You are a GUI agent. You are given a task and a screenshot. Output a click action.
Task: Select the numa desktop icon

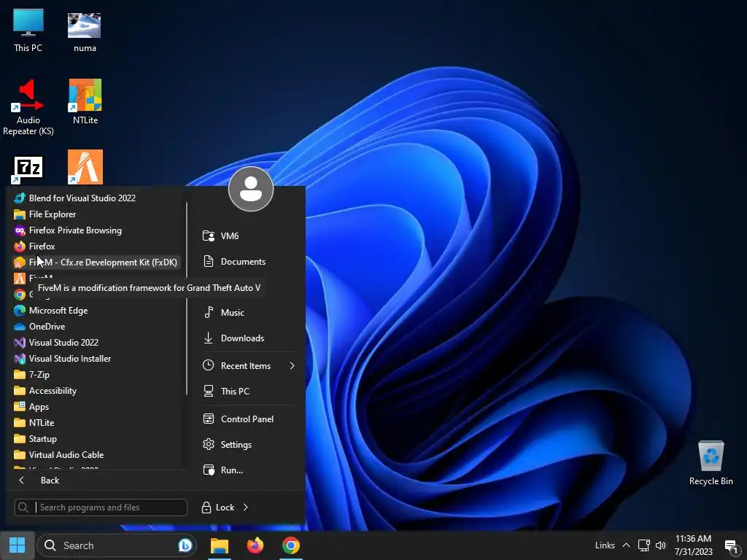pyautogui.click(x=85, y=32)
